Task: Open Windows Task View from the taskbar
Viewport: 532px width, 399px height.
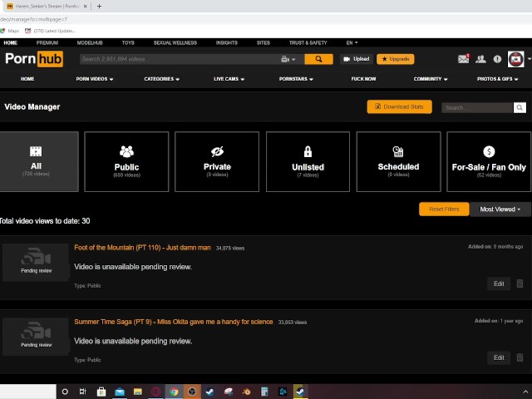Action: pos(82,392)
